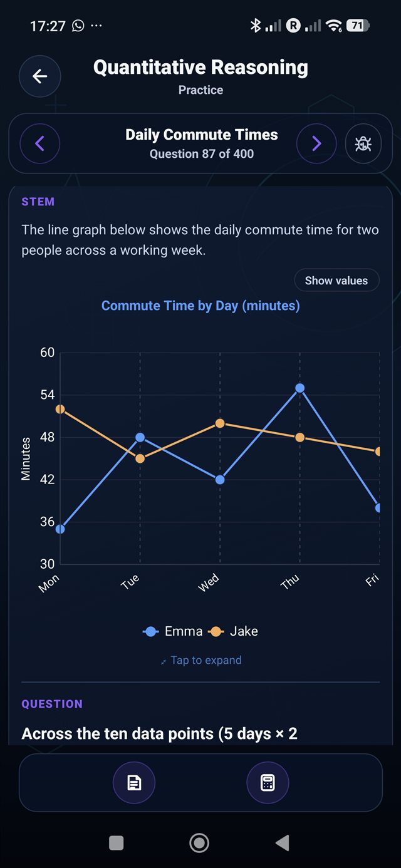This screenshot has height=868, width=401.
Task: Toggle the Jake series in legend
Action: click(233, 631)
